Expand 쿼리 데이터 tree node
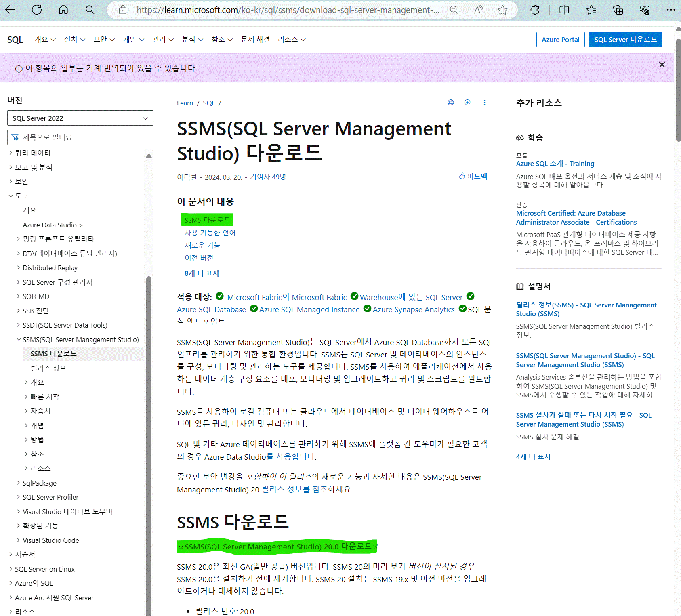This screenshot has width=681, height=616. [11, 153]
